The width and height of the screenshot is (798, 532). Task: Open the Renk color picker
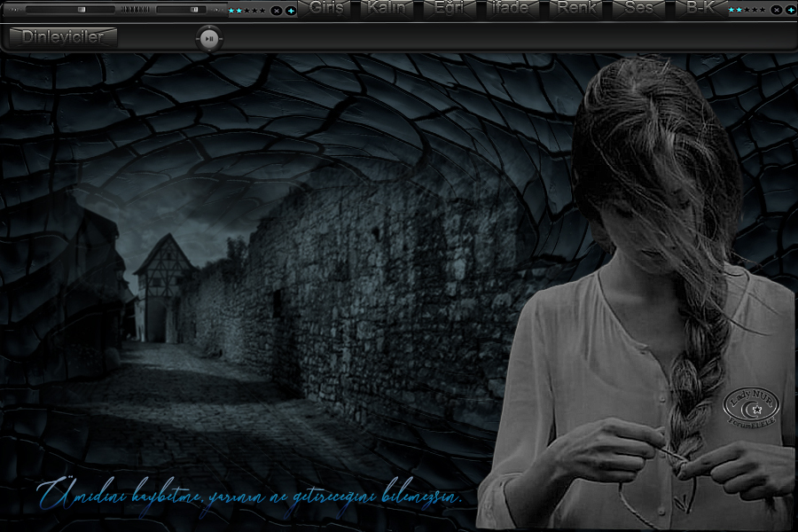click(577, 8)
